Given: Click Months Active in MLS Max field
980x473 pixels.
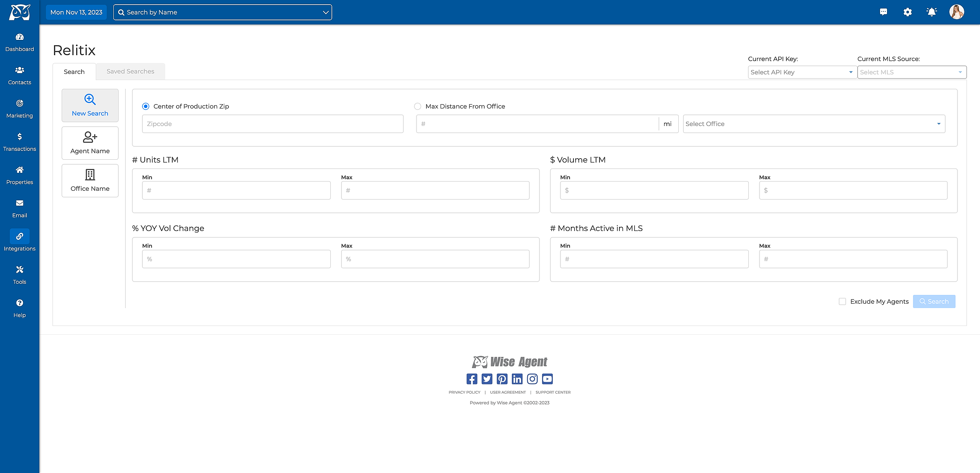Looking at the screenshot, I should 853,259.
